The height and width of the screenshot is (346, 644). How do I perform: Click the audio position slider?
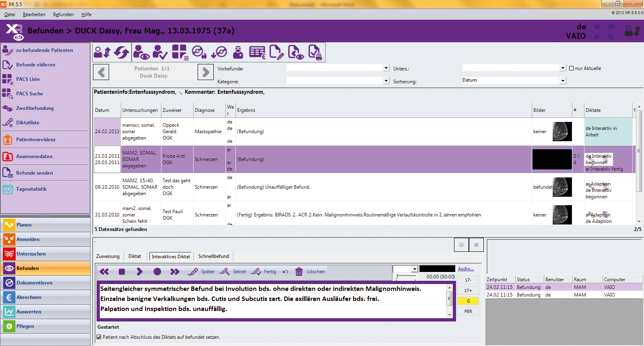coord(407,276)
